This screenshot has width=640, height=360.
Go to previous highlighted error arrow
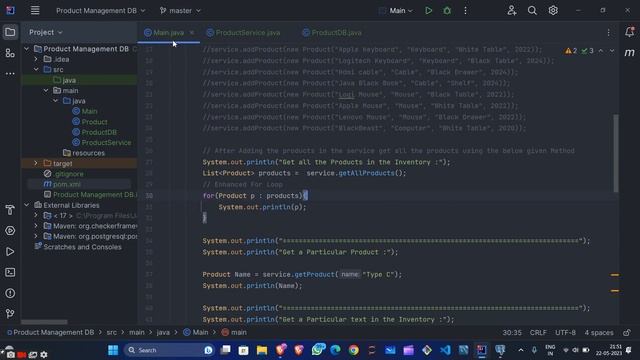pyautogui.click(x=601, y=51)
